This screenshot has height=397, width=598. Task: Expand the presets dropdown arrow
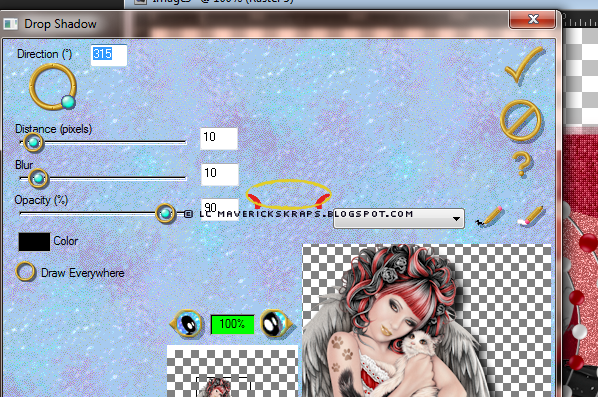(x=456, y=219)
